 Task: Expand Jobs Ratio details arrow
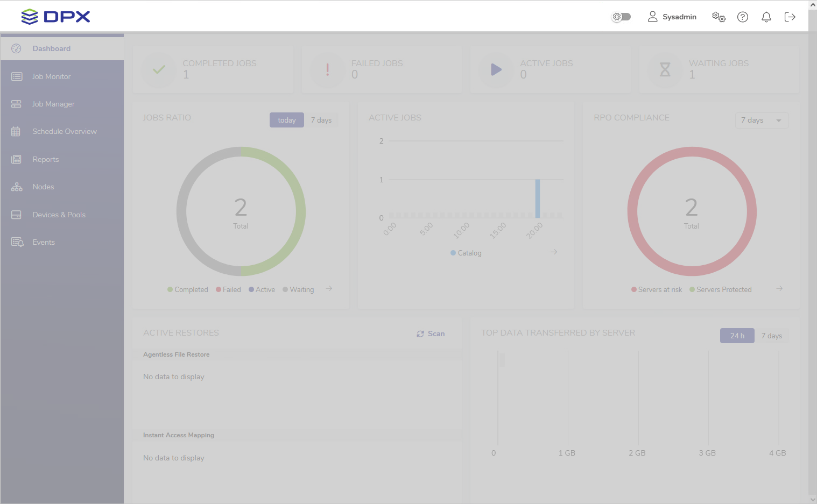(329, 289)
